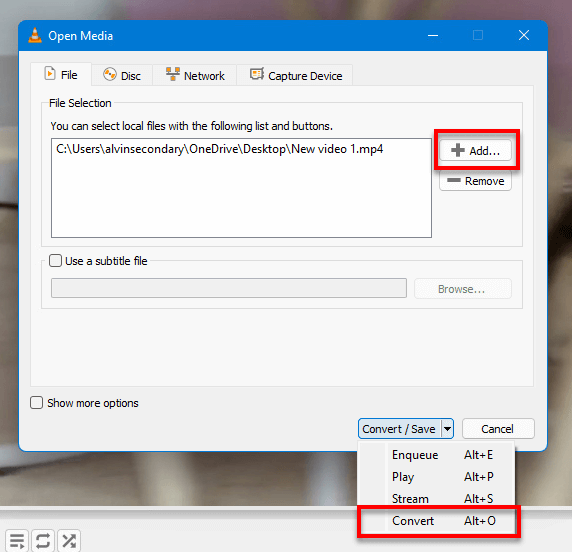Open the Network tab

coord(195,76)
